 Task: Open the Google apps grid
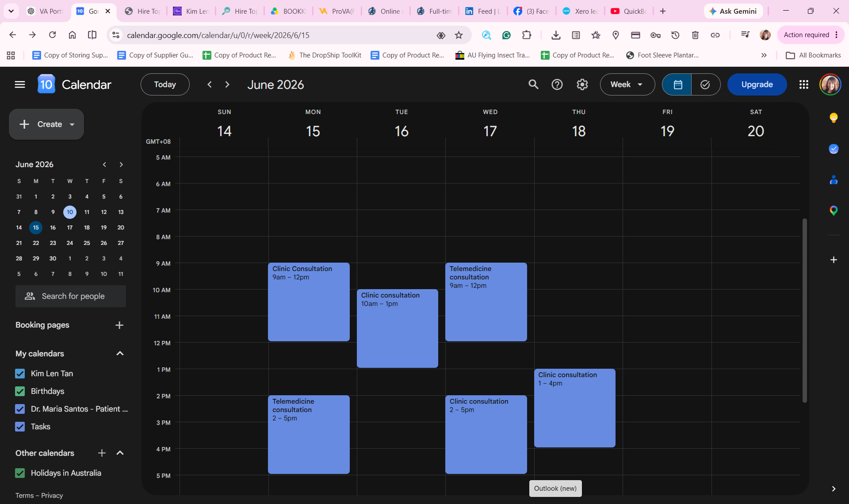(x=804, y=84)
